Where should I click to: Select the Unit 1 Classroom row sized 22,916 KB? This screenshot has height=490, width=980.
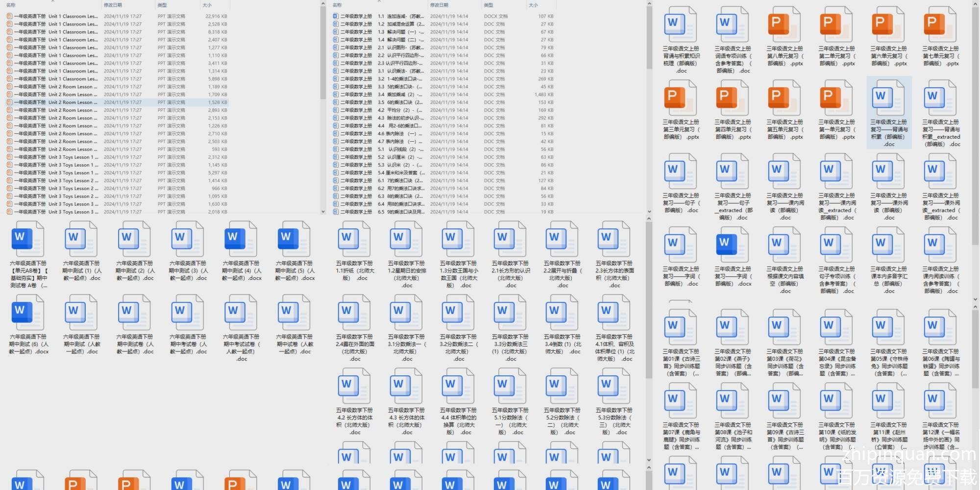117,16
